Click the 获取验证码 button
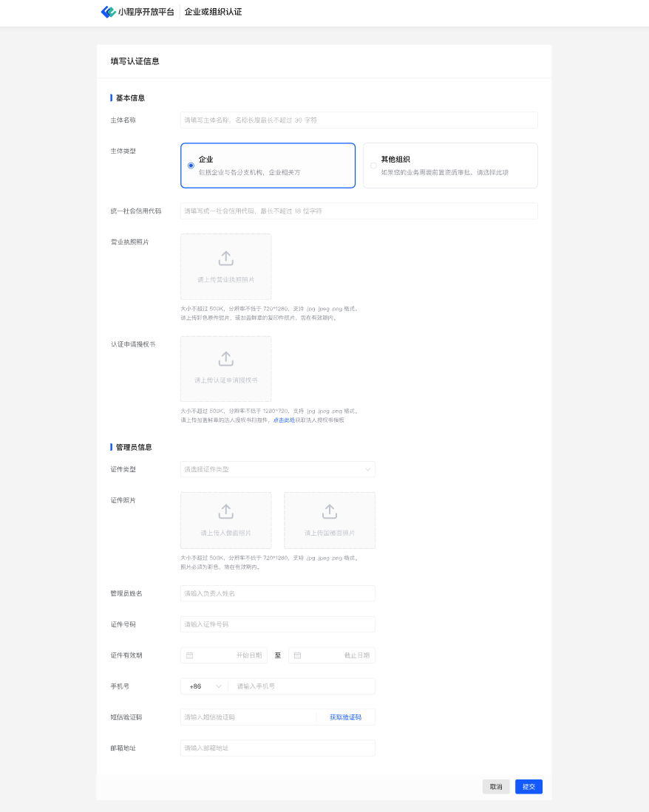Image resolution: width=649 pixels, height=812 pixels. (x=345, y=717)
